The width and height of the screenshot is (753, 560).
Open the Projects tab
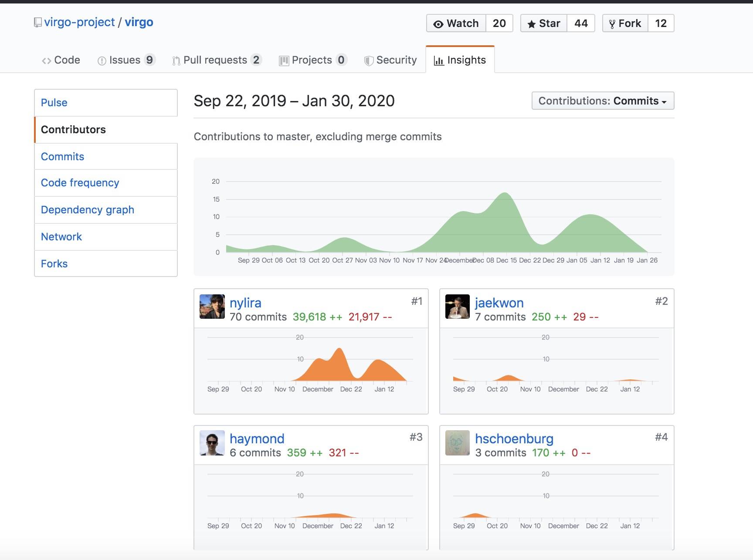tap(313, 60)
